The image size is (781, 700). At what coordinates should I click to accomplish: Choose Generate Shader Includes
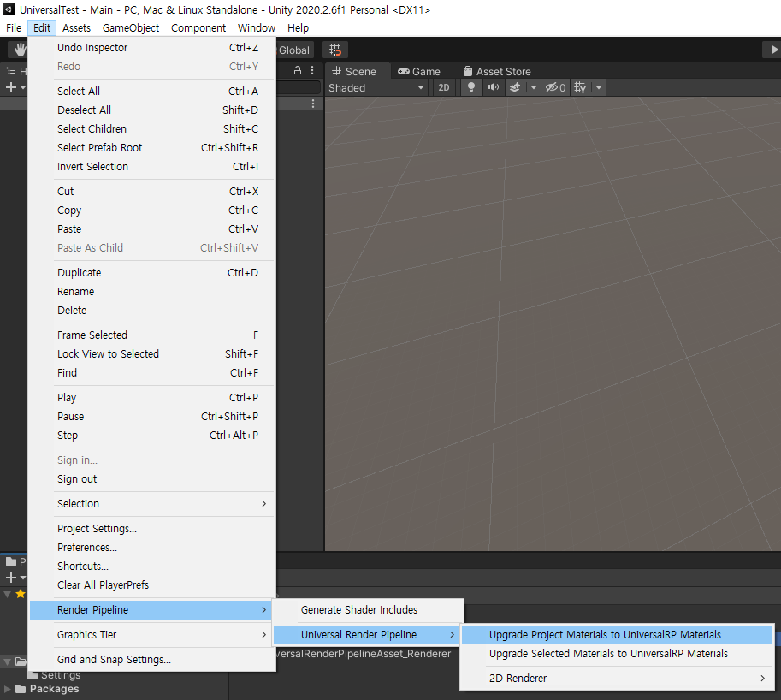click(x=368, y=610)
